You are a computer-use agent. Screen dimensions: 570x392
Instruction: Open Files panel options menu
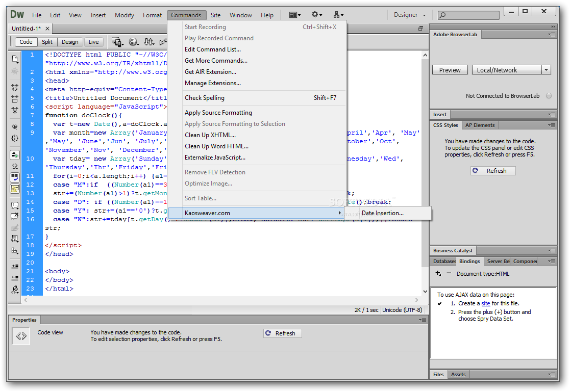[552, 375]
